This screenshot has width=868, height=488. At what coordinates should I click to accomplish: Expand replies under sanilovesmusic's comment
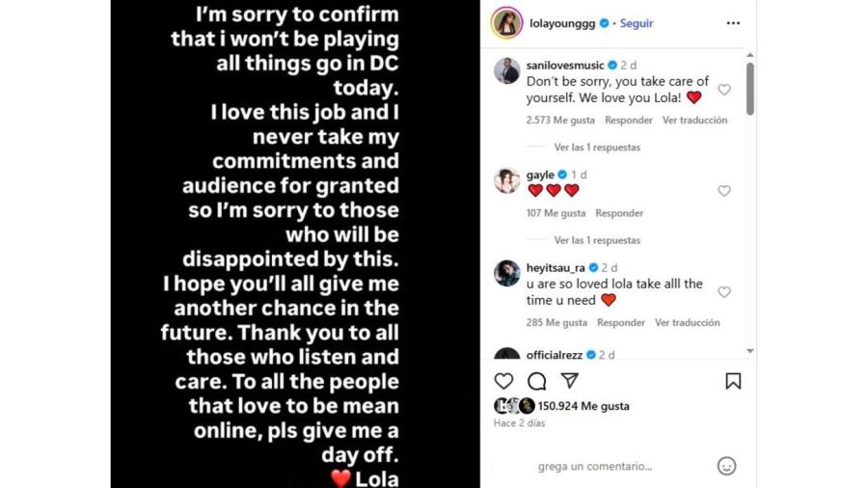tap(596, 148)
